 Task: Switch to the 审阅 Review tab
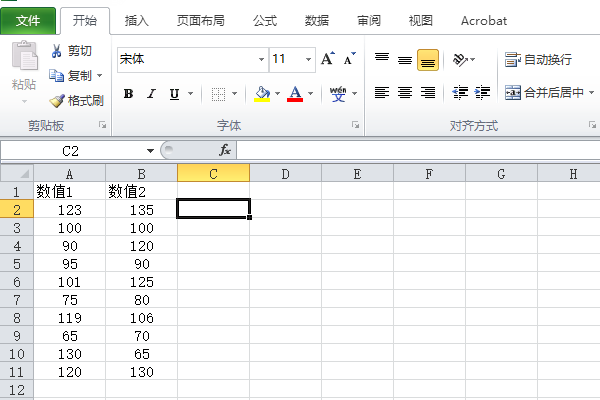tap(369, 21)
